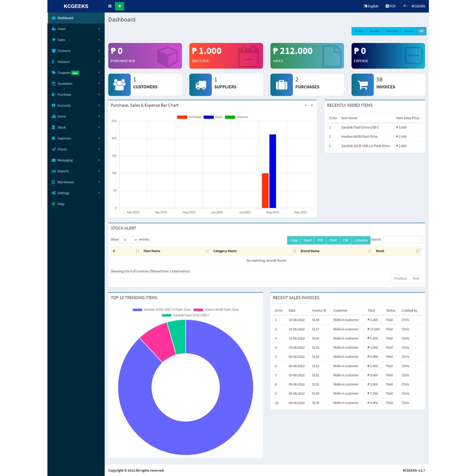476x476 pixels.
Task: Open the English language menu
Action: point(370,6)
